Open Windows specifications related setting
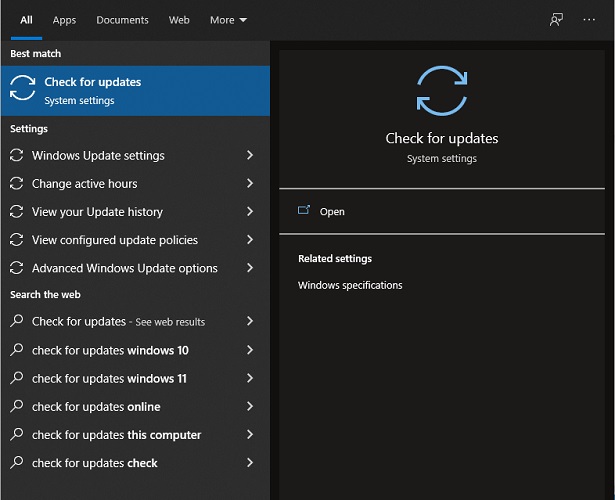This screenshot has width=615, height=500. [x=350, y=285]
